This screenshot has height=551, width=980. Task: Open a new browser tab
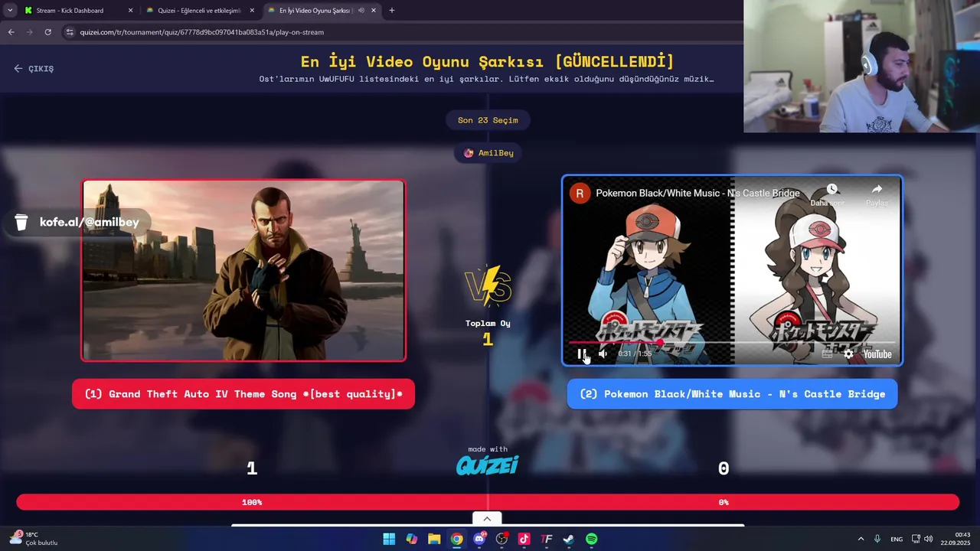392,11
